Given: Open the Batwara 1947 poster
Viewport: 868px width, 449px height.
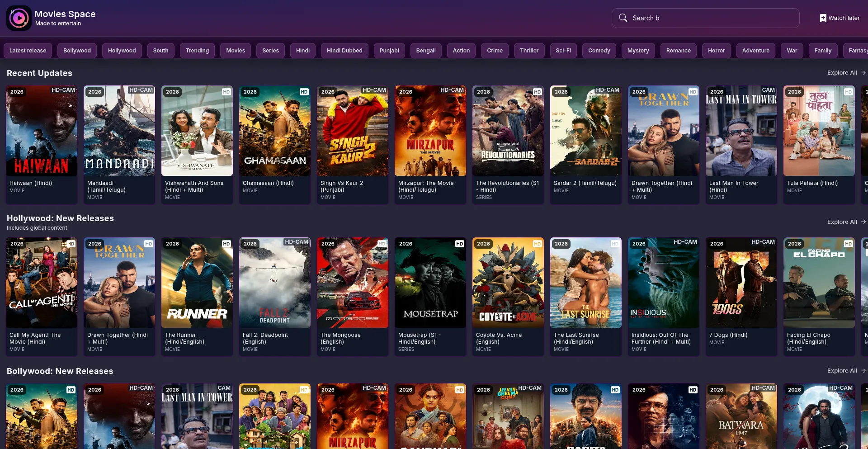Looking at the screenshot, I should pyautogui.click(x=741, y=416).
